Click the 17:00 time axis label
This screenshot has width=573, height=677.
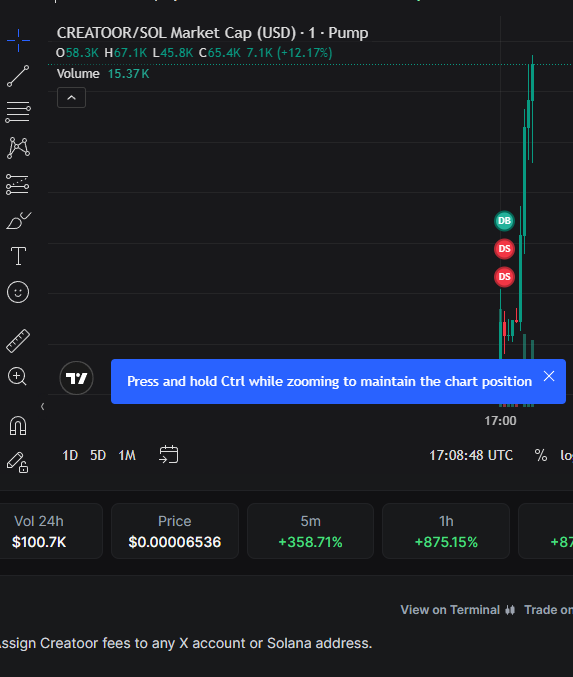point(500,421)
